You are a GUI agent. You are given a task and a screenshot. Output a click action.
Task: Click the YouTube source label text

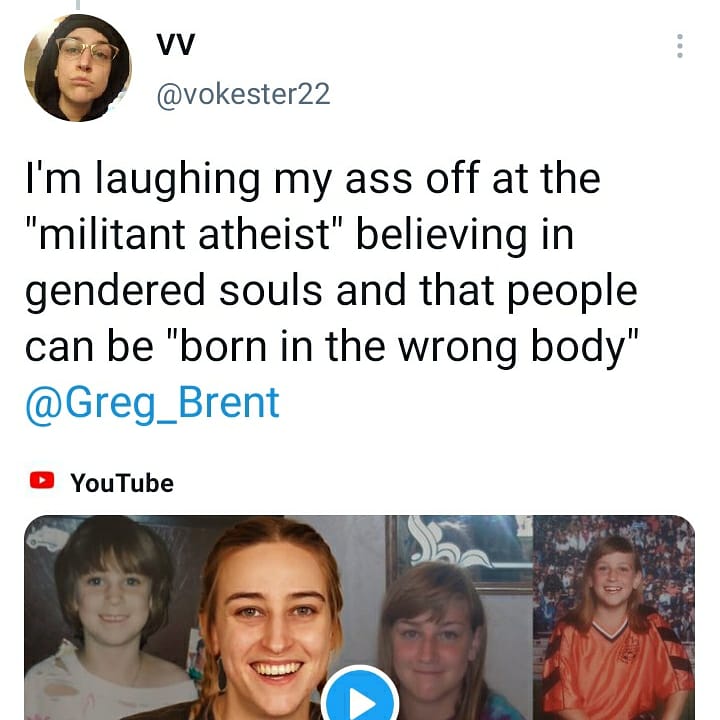pyautogui.click(x=121, y=483)
